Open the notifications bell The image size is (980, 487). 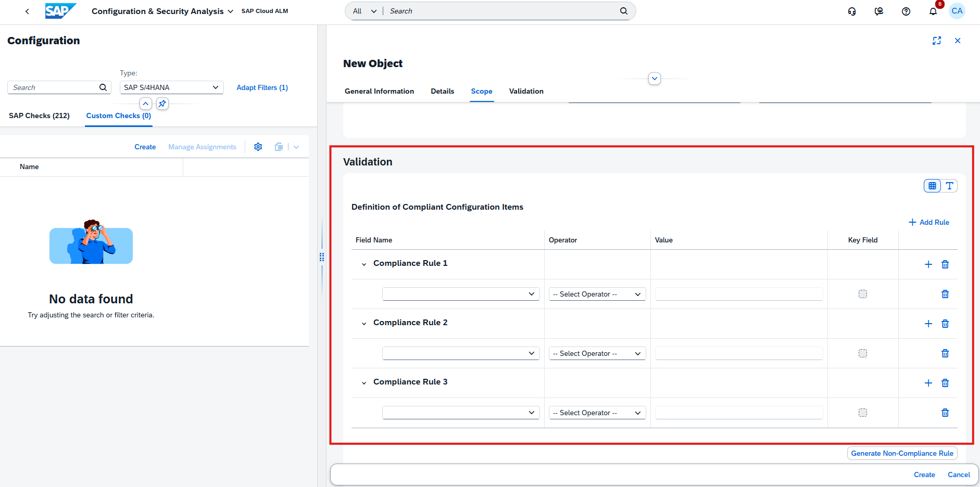(x=933, y=11)
